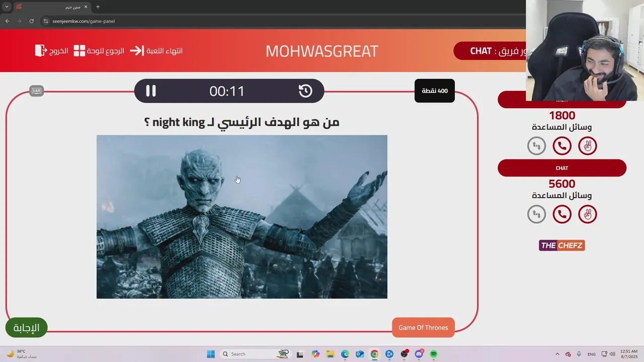
Task: Open OBS Studio from the taskbar
Action: 404,354
